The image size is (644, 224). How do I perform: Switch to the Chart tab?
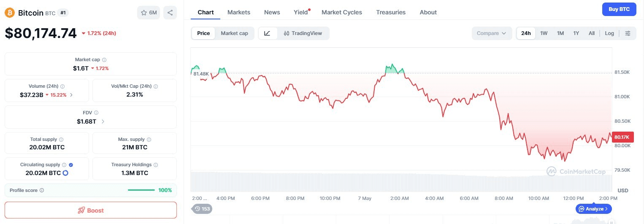[206, 12]
